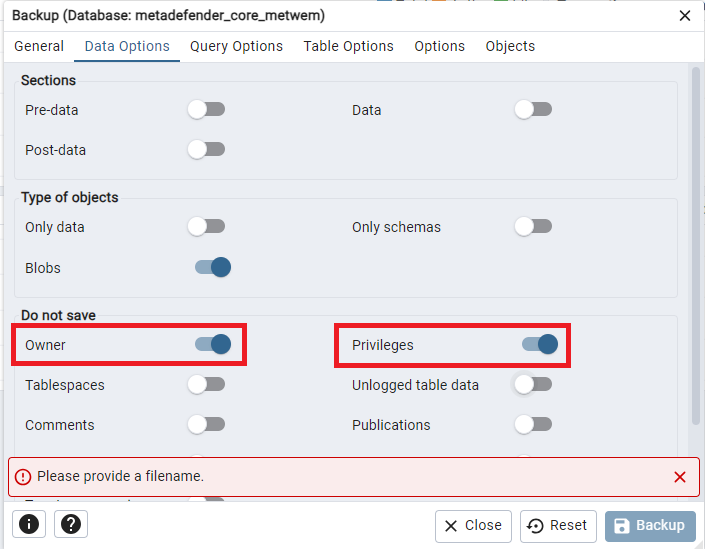Turn on Only schemas switch
Image resolution: width=705 pixels, height=549 pixels.
coord(533,227)
